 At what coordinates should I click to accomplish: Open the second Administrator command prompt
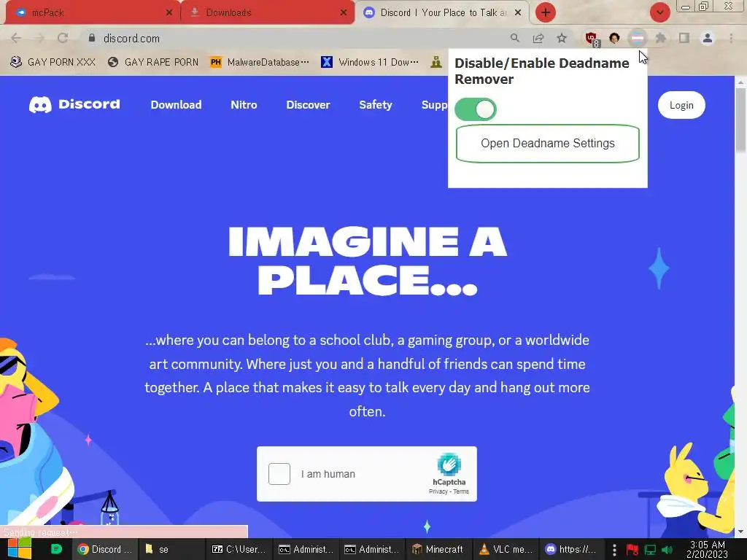(371, 549)
